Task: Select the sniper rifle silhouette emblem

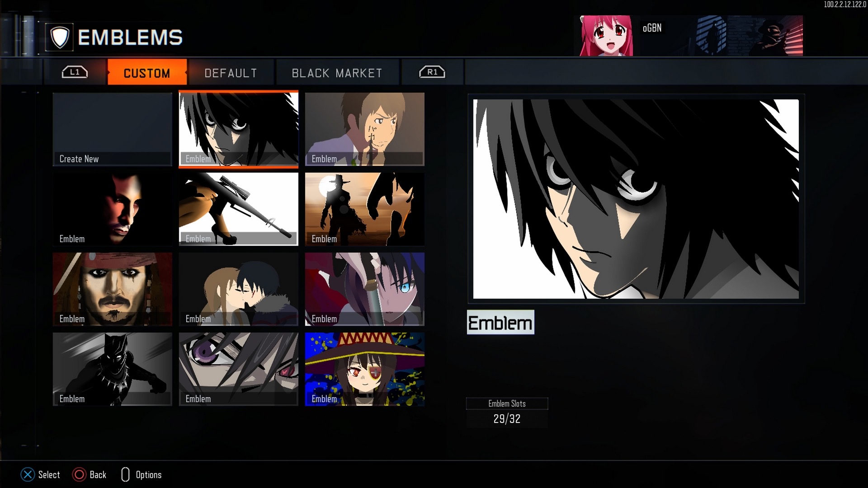Action: coord(238,209)
